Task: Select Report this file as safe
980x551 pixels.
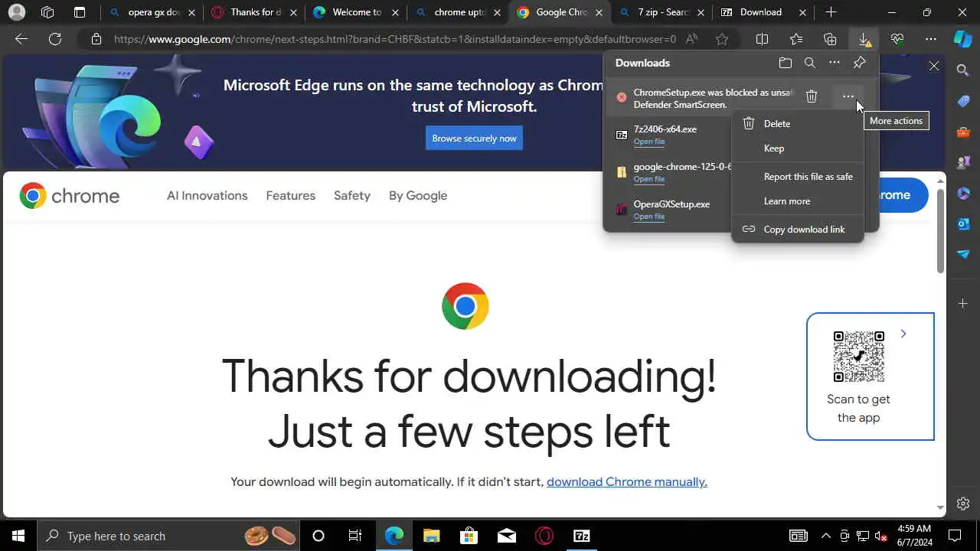Action: (798, 177)
